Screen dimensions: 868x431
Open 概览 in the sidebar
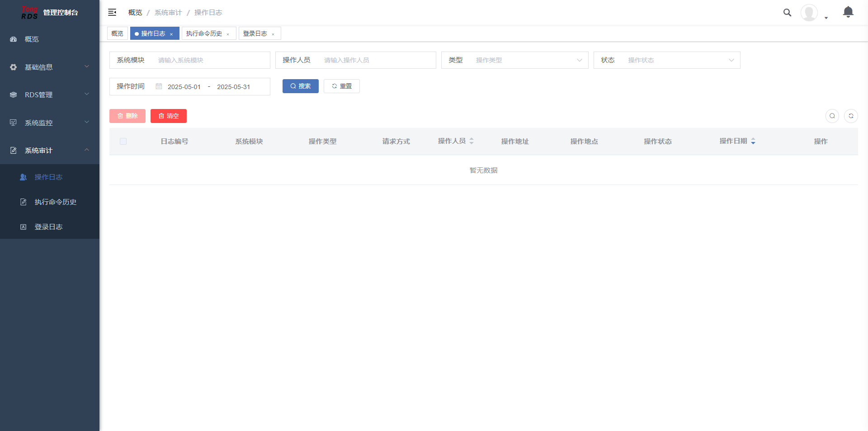(50, 39)
